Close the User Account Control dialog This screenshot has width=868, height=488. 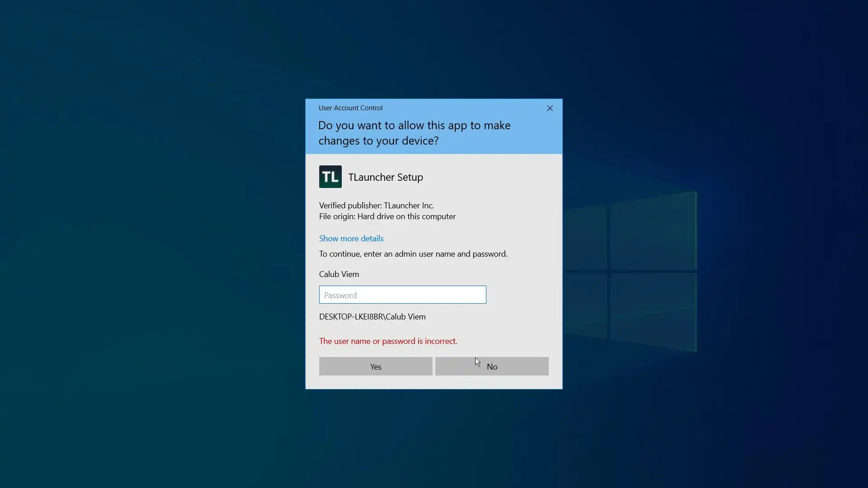pyautogui.click(x=550, y=108)
